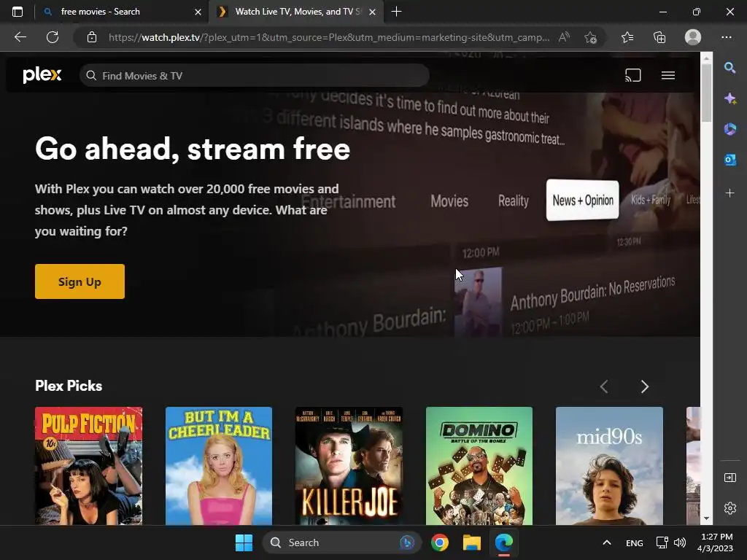The width and height of the screenshot is (747, 560).
Task: Click the watch.plex.tv address bar URL
Action: tap(329, 37)
